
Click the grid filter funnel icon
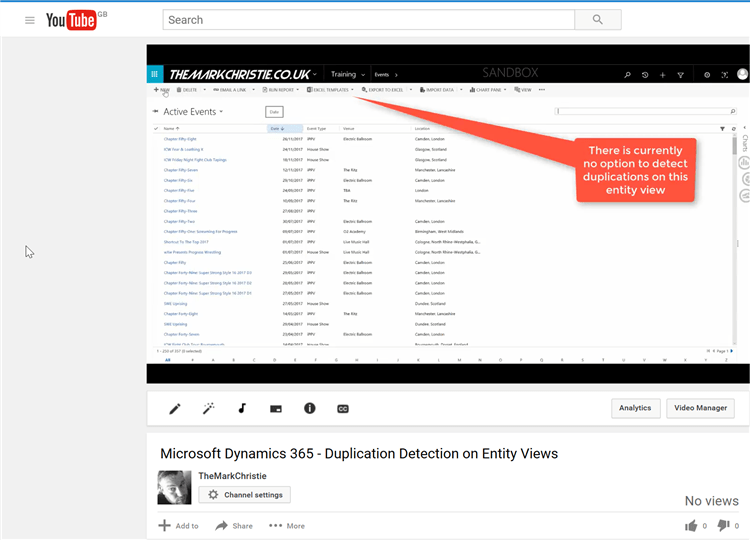click(x=722, y=129)
